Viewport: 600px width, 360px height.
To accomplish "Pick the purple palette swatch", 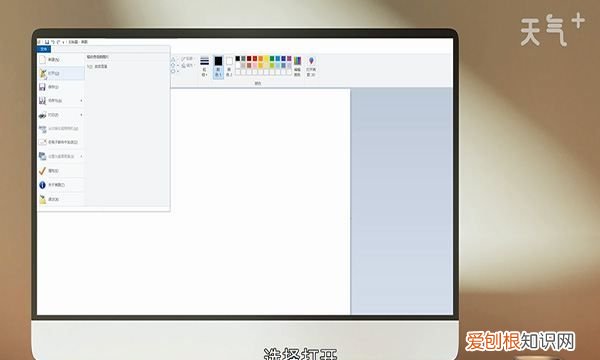I will tap(289, 59).
